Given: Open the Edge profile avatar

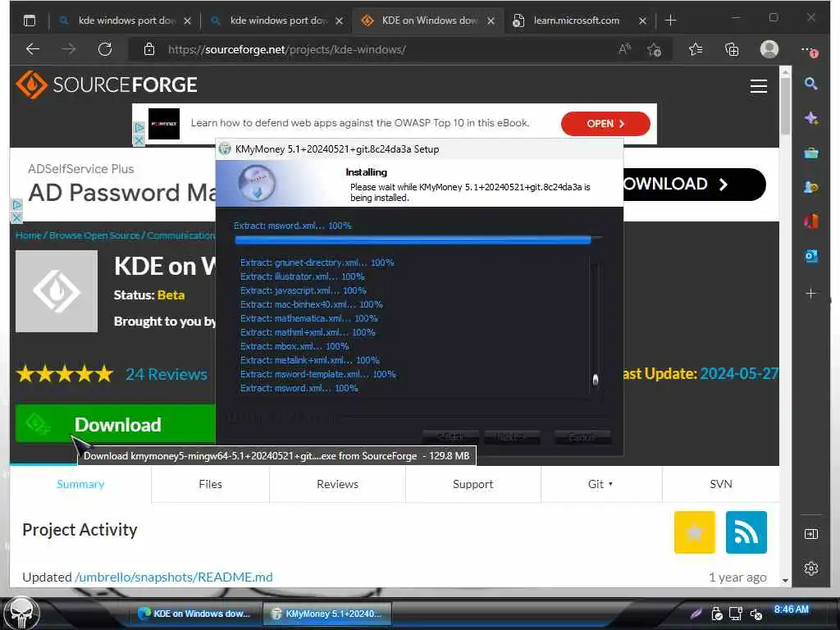Looking at the screenshot, I should click(x=769, y=49).
